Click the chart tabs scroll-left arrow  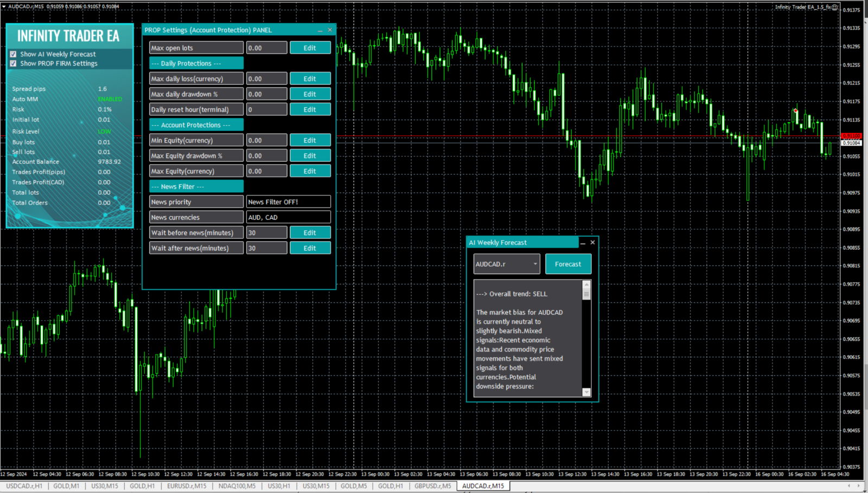click(x=849, y=486)
